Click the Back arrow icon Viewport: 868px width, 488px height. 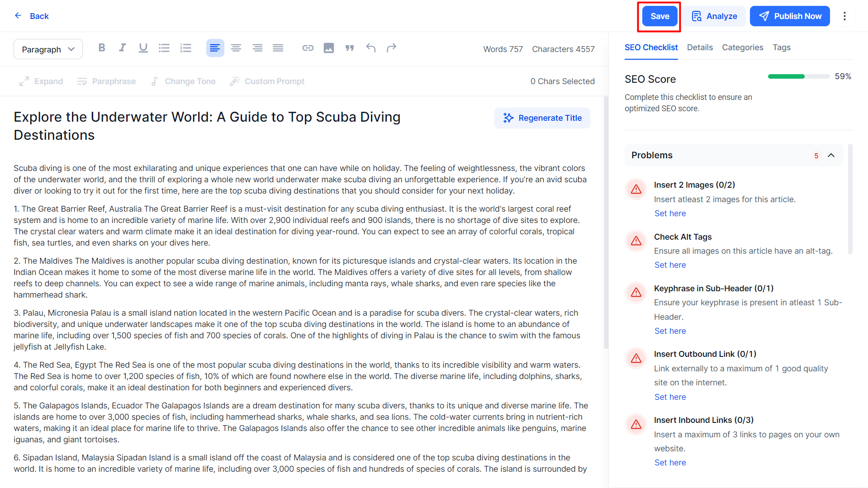(18, 16)
